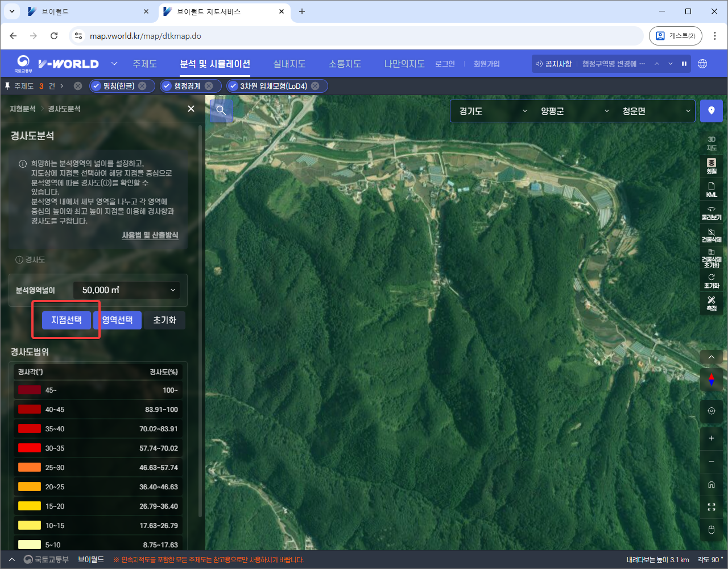Click the KML file tool icon
The width and height of the screenshot is (728, 569).
click(x=712, y=189)
